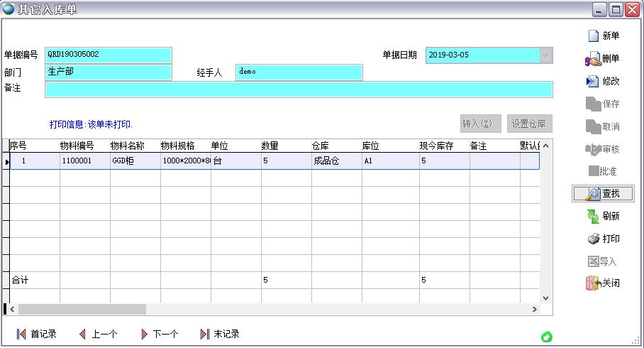Click the 备注 remarks input field

[298, 89]
